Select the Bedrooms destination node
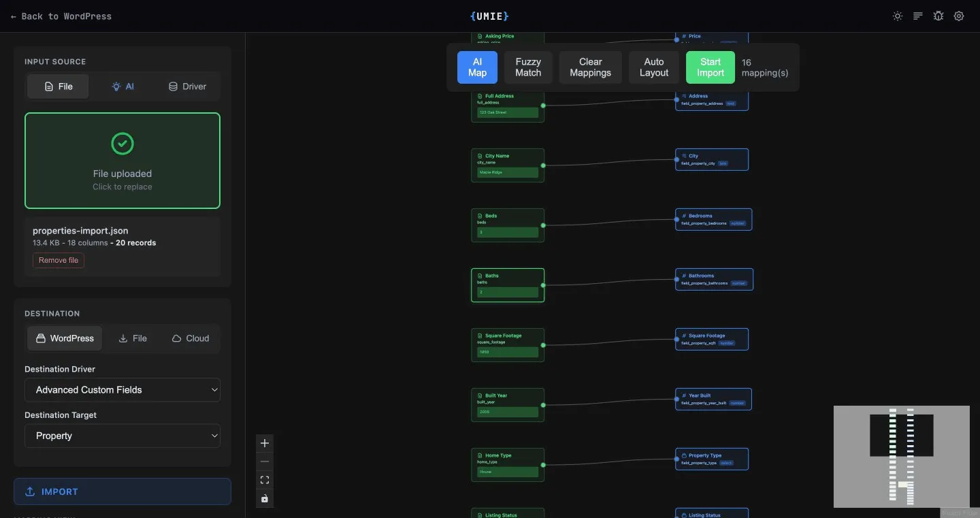This screenshot has height=518, width=980. (x=714, y=219)
